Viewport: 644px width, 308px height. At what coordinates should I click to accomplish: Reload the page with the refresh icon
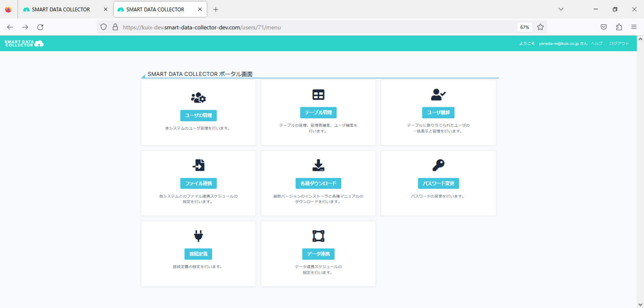click(40, 27)
